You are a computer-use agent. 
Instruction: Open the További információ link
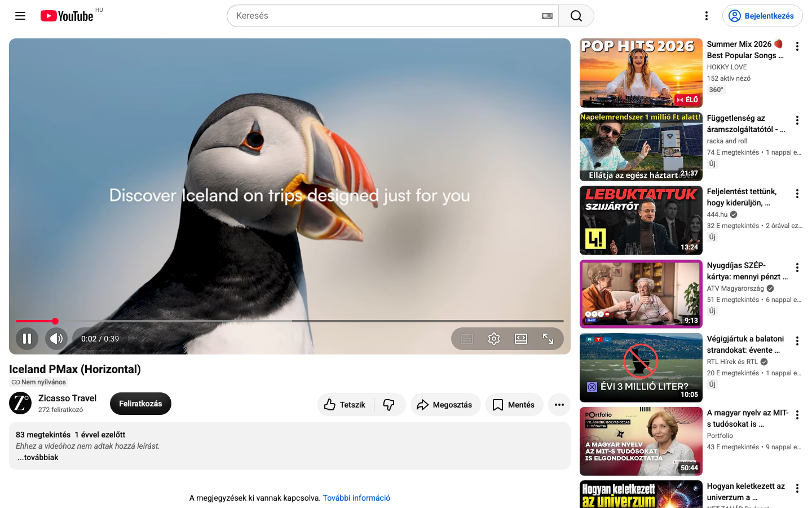tap(356, 498)
